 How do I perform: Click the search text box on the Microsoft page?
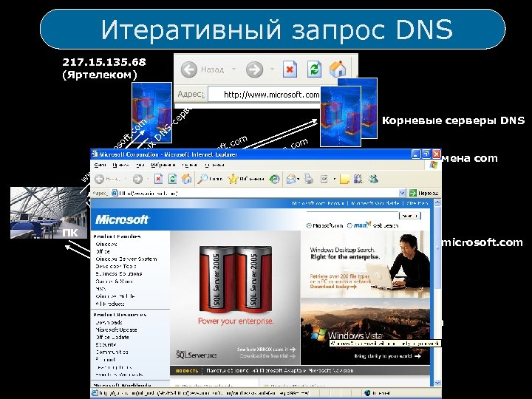[352, 216]
